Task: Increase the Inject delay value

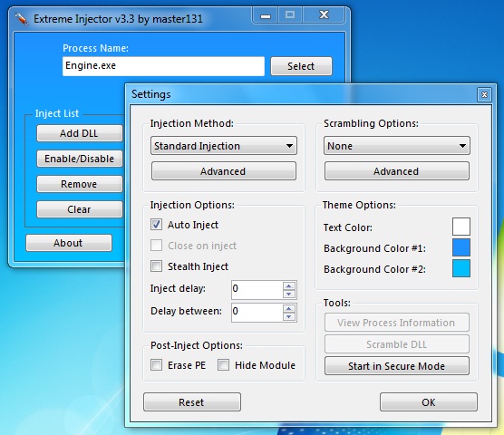Action: click(289, 286)
